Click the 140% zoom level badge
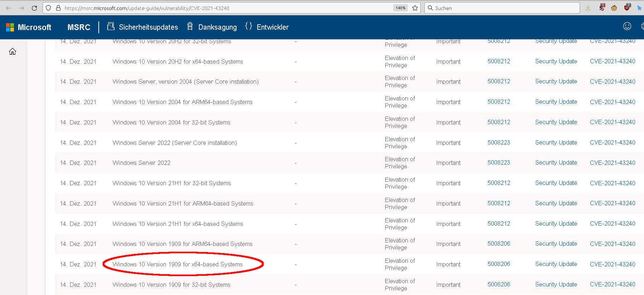This screenshot has height=295, width=644. coord(400,8)
